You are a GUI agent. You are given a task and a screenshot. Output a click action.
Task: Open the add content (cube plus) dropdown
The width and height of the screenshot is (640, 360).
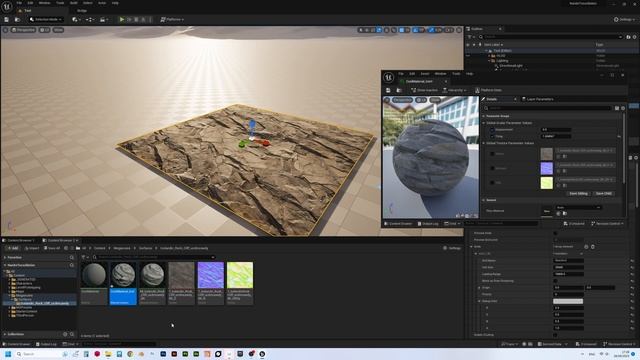tap(75, 19)
